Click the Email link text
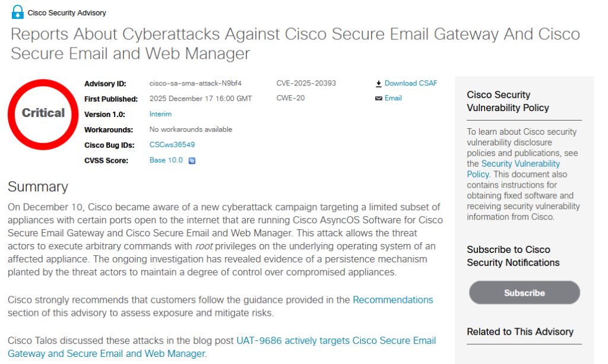This screenshot has height=364, width=608. 393,98
